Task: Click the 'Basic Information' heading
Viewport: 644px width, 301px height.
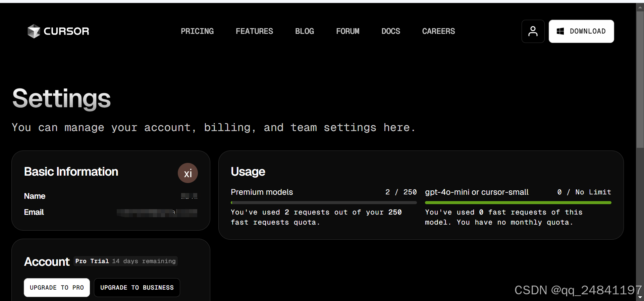Action: click(71, 172)
